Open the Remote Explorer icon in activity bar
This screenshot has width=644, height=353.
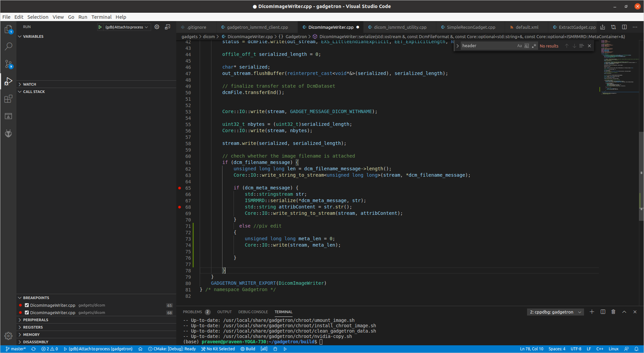[x=8, y=116]
